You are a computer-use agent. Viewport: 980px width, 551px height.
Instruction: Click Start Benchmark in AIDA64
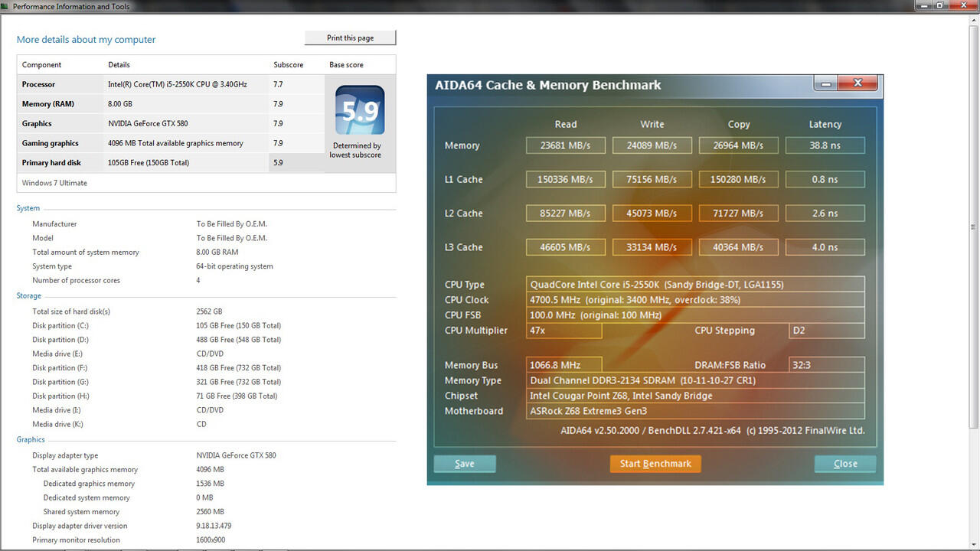[655, 464]
